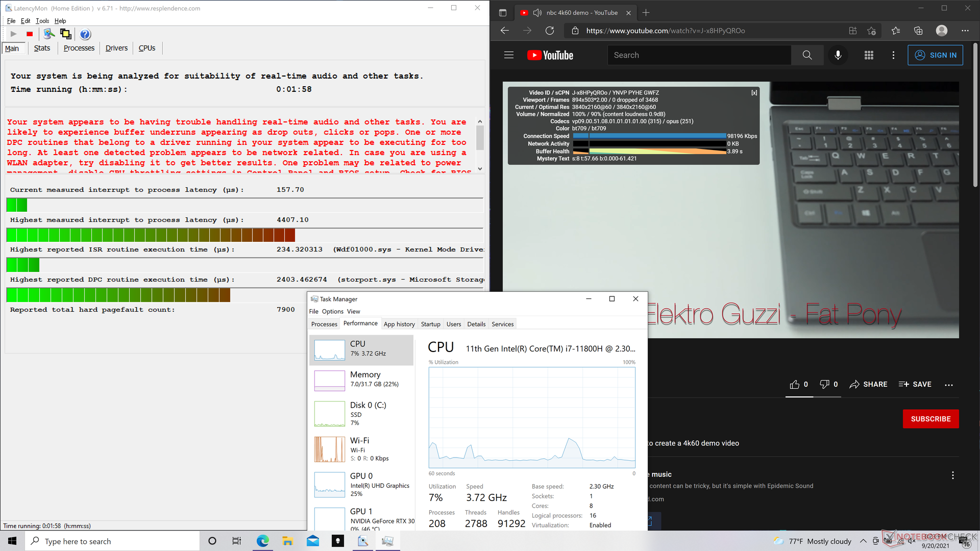Click the YouTube search magnifier button

pyautogui.click(x=807, y=55)
